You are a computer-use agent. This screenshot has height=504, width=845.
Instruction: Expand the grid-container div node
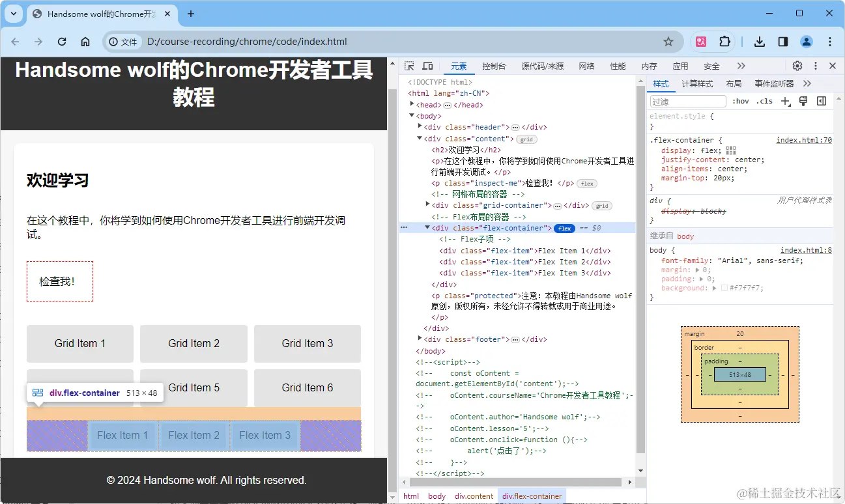point(427,205)
